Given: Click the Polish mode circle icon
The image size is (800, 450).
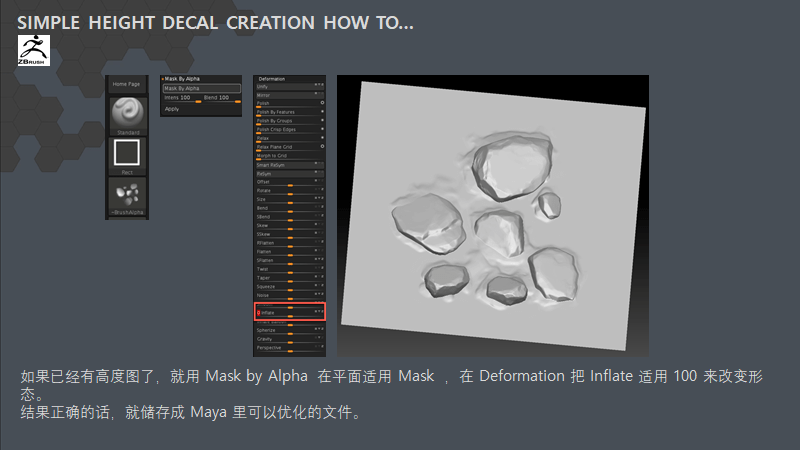Looking at the screenshot, I should (x=322, y=102).
